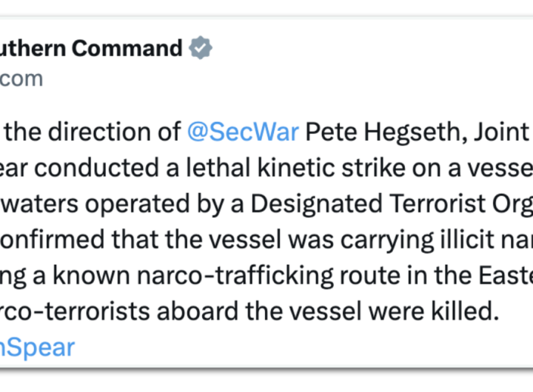This screenshot has height=392, width=533.
Task: Open the @SecWar mention link
Action: point(243,132)
